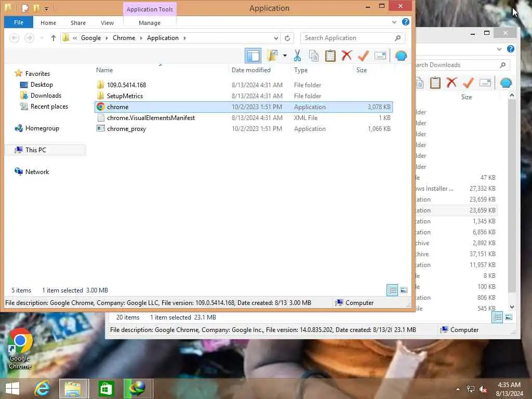Switch to the Home ribbon tab
Screen dimensions: 532x399
click(48, 23)
